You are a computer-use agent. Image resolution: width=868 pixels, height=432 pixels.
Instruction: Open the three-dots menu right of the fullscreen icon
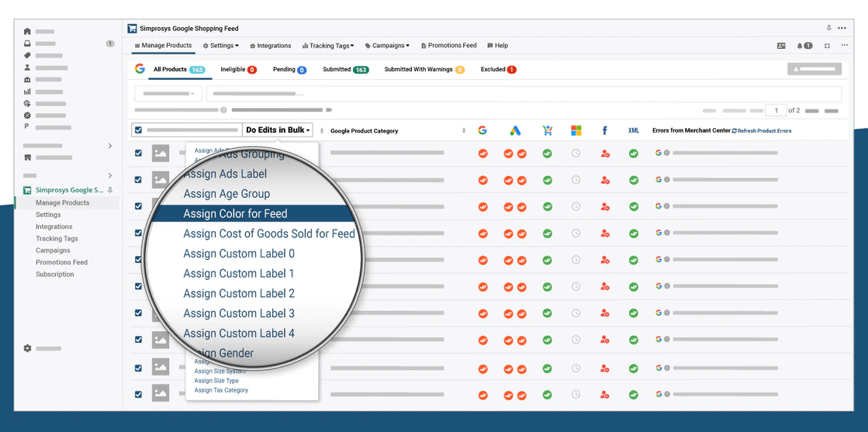(845, 46)
